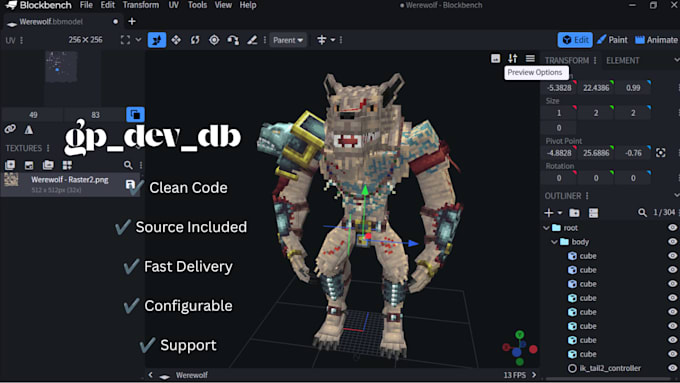Switch to Animate mode
The height and width of the screenshot is (383, 680).
click(656, 40)
